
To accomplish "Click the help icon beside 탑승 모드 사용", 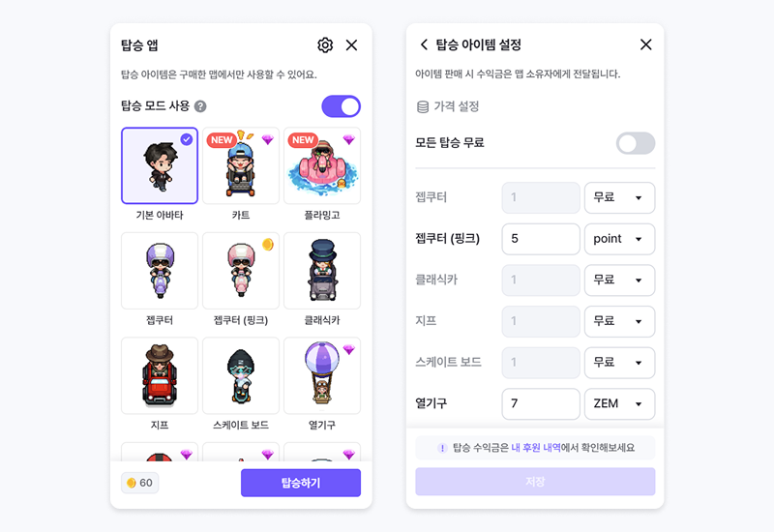I will [x=200, y=106].
